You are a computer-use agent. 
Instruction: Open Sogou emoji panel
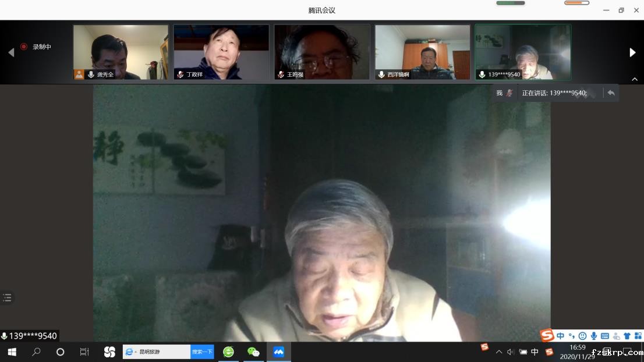pyautogui.click(x=582, y=336)
